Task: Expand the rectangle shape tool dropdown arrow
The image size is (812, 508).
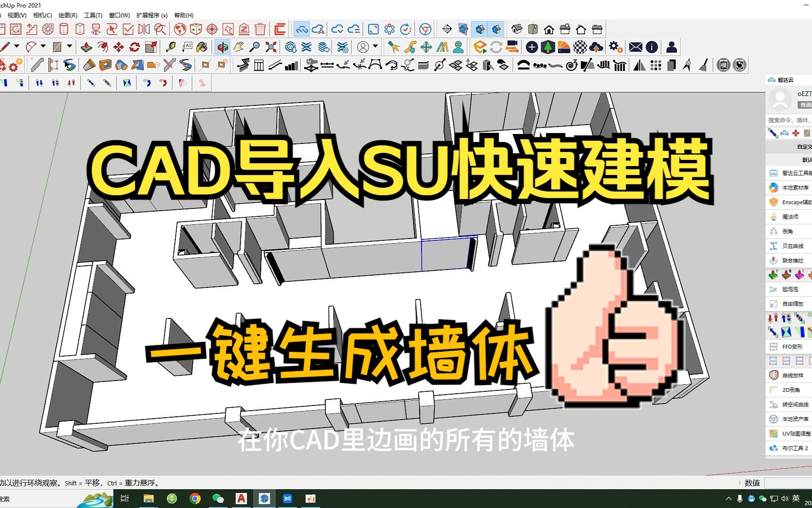Action: (x=70, y=46)
